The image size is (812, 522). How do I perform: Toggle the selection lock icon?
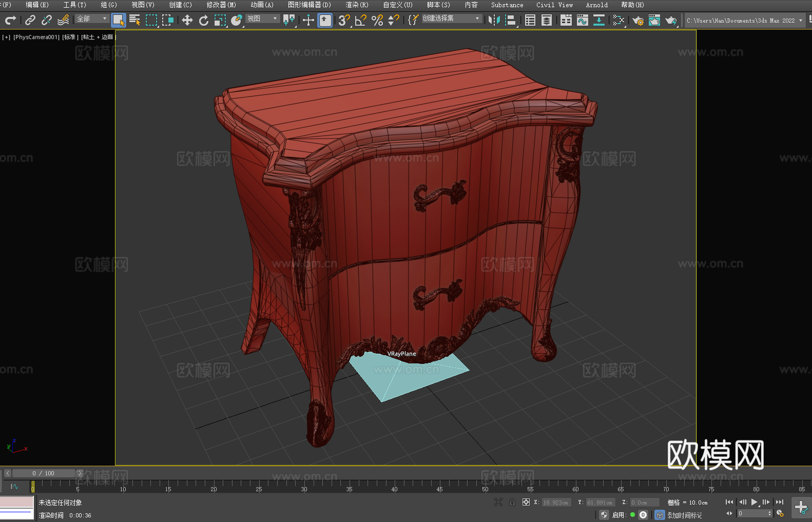[512, 502]
